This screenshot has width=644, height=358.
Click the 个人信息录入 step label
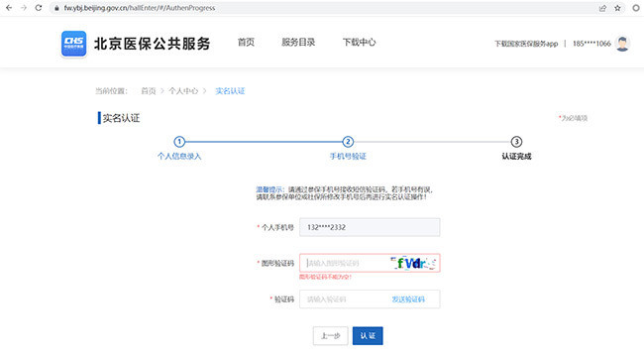tap(179, 156)
